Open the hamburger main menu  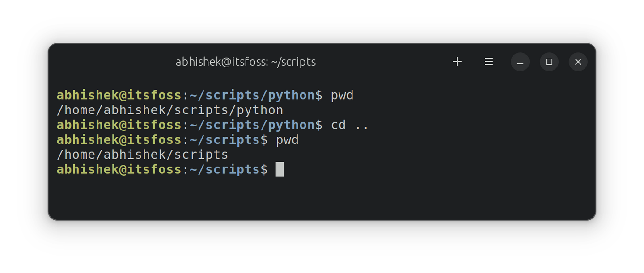click(x=489, y=62)
